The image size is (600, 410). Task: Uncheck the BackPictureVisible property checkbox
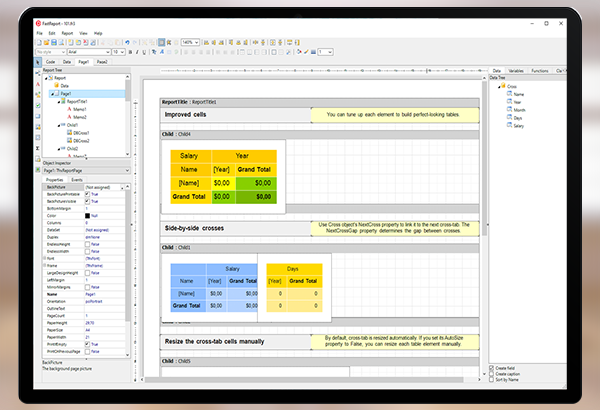88,200
